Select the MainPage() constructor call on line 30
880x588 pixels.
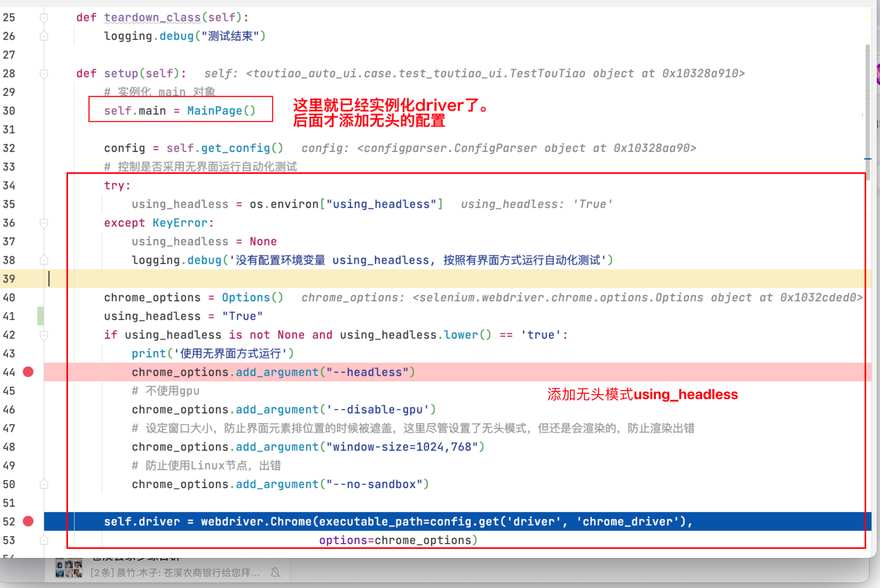[221, 111]
